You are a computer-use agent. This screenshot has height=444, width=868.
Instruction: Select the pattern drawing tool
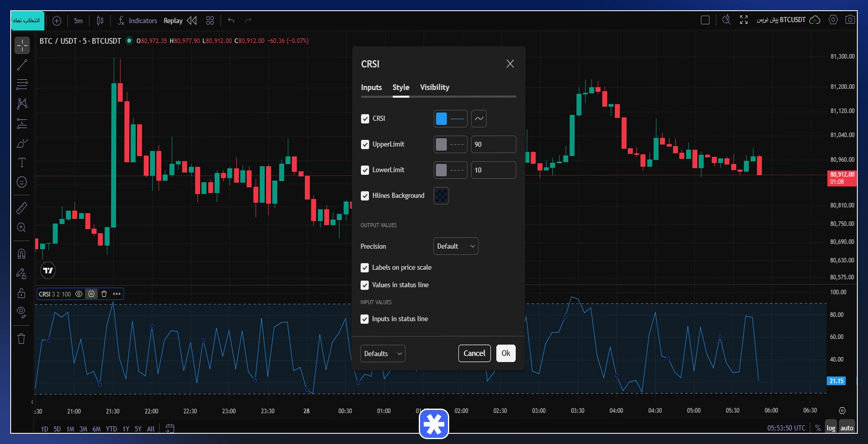click(x=22, y=104)
